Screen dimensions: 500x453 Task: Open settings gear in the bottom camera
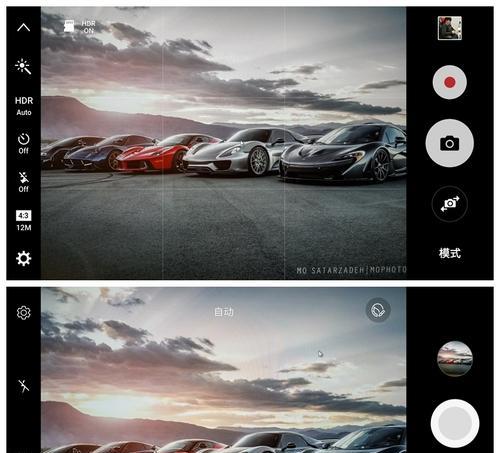click(x=24, y=313)
